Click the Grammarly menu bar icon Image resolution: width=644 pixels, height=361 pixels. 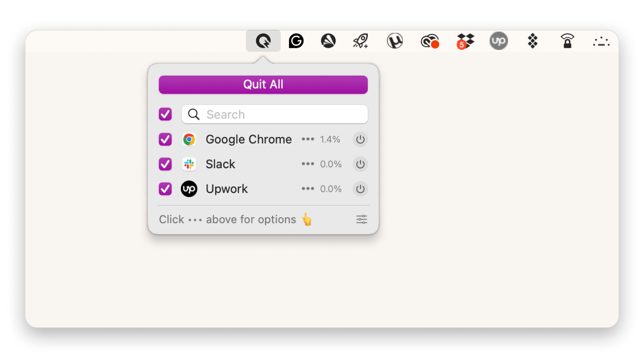tap(296, 41)
